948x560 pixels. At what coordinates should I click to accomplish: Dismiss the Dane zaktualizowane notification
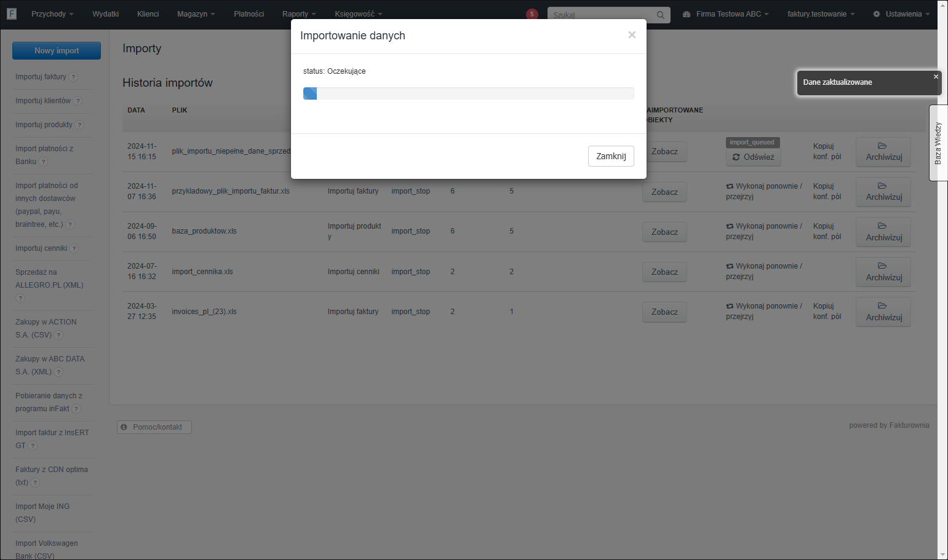pyautogui.click(x=936, y=77)
